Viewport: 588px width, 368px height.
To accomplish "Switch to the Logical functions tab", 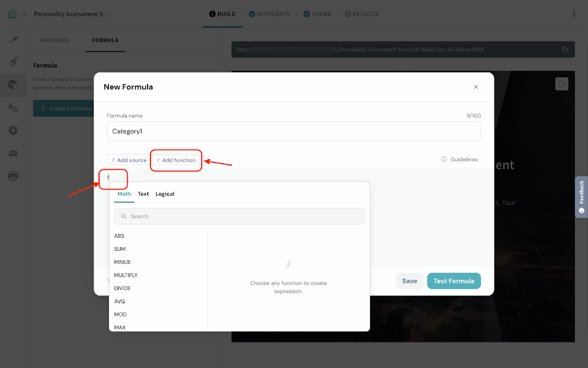I will (165, 194).
